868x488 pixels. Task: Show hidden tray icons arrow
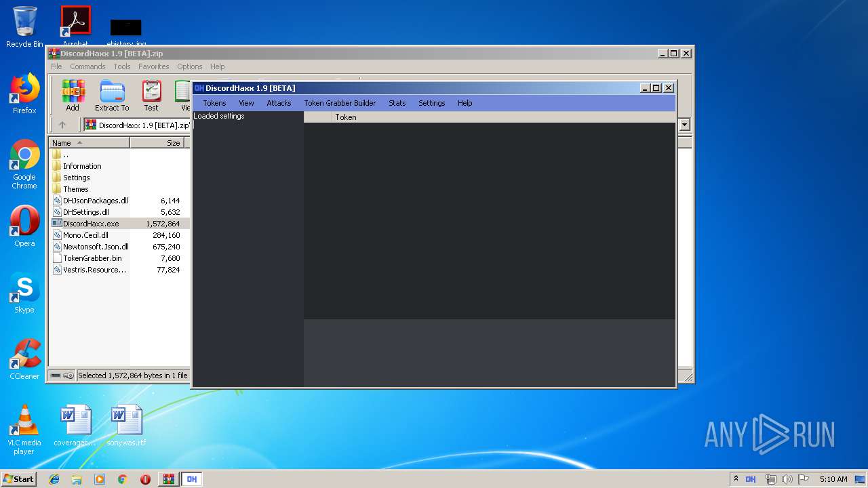point(736,479)
